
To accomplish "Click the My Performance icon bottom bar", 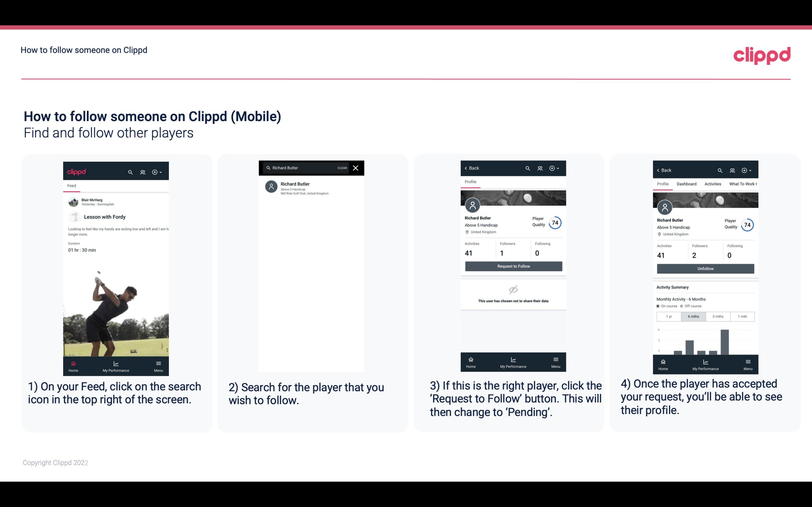I will (x=116, y=363).
